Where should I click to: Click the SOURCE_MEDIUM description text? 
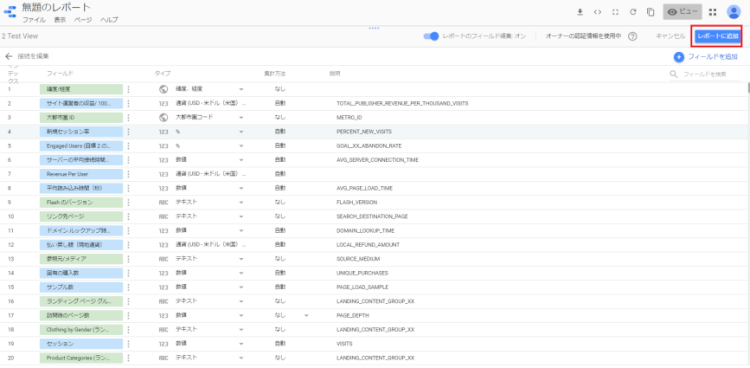(358, 259)
